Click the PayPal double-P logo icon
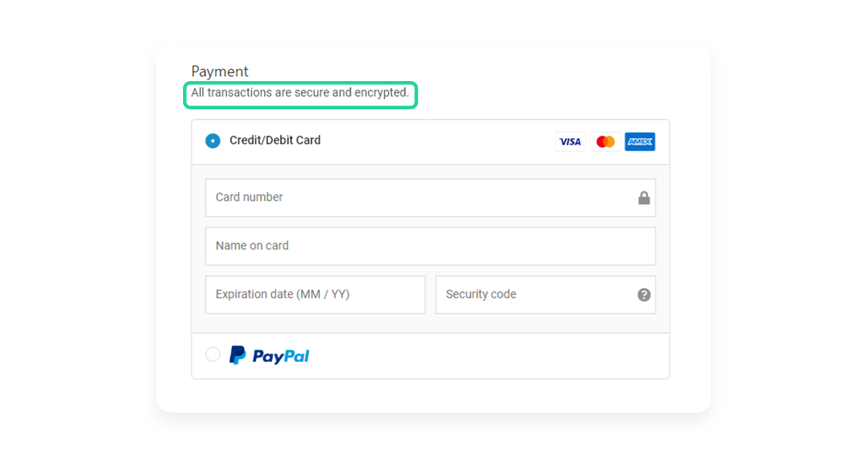Viewport: 868px width, 456px height. (237, 355)
